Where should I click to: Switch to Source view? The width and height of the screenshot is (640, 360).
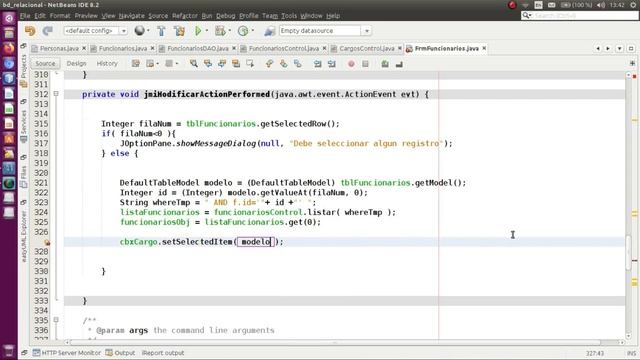tap(45, 64)
